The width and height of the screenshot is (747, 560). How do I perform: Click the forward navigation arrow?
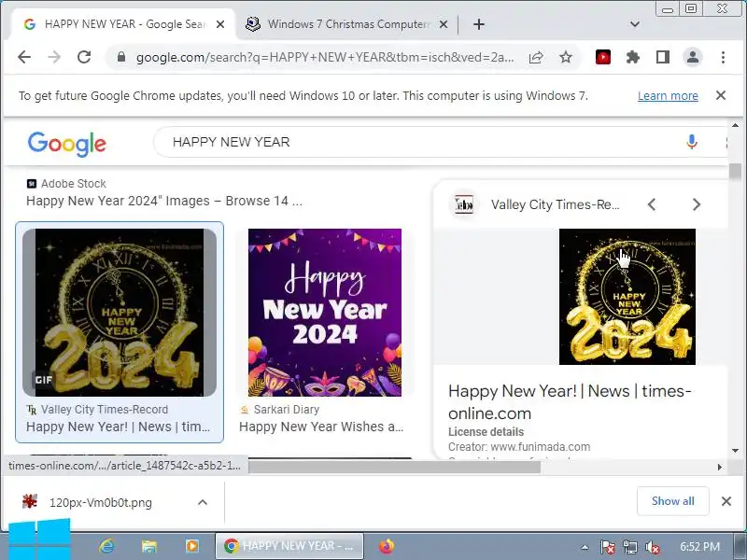click(x=54, y=57)
